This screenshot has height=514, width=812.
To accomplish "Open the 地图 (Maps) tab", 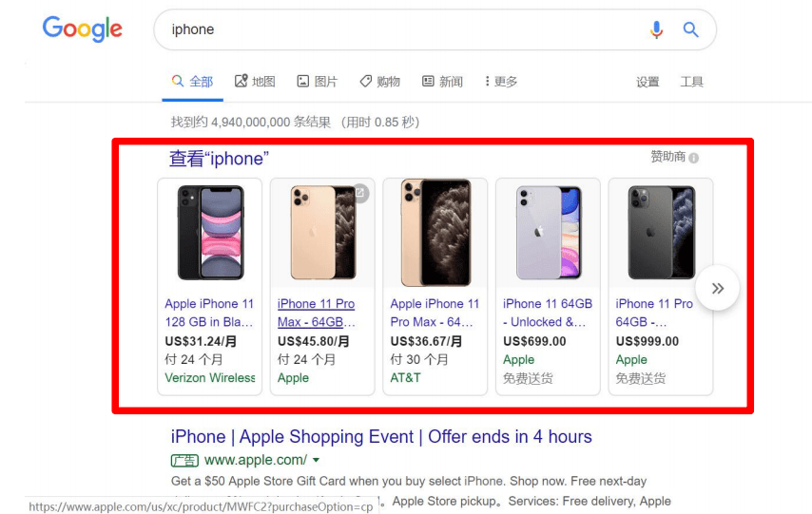I will (255, 82).
